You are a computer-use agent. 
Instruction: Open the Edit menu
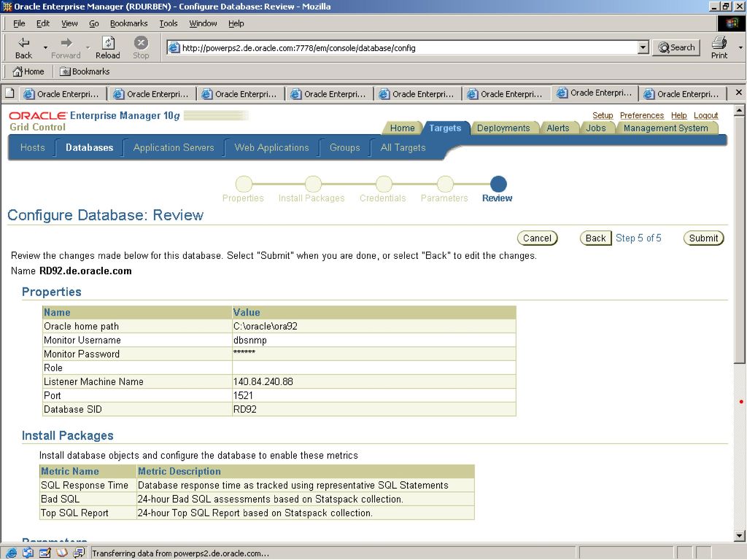(43, 23)
